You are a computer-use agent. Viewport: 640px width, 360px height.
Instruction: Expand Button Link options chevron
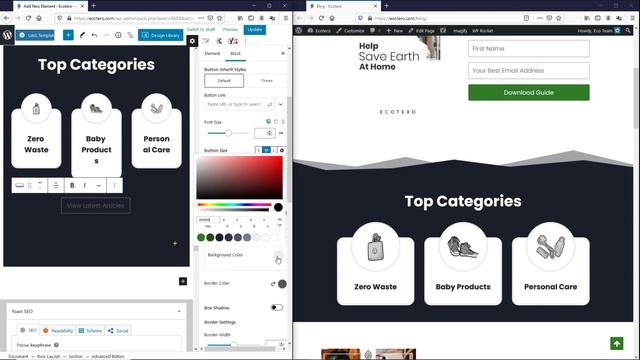pyautogui.click(x=280, y=104)
